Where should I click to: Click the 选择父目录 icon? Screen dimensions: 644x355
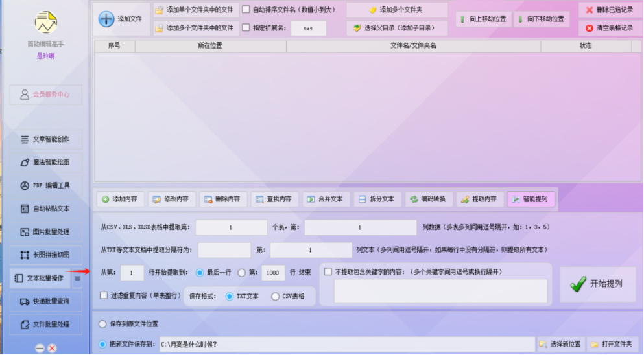coord(357,28)
